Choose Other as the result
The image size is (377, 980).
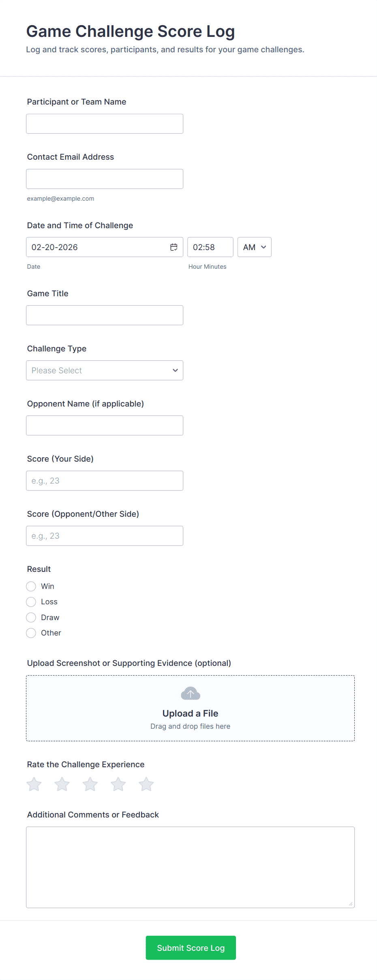click(31, 633)
